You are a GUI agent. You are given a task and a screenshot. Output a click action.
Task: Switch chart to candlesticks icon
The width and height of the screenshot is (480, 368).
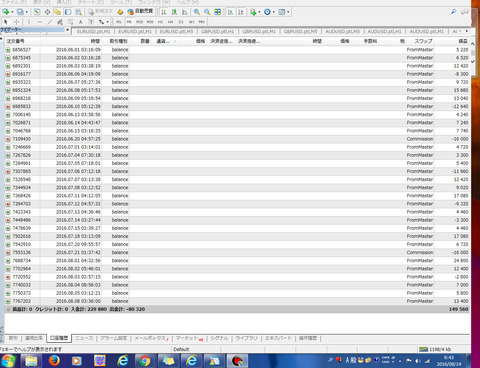174,12
